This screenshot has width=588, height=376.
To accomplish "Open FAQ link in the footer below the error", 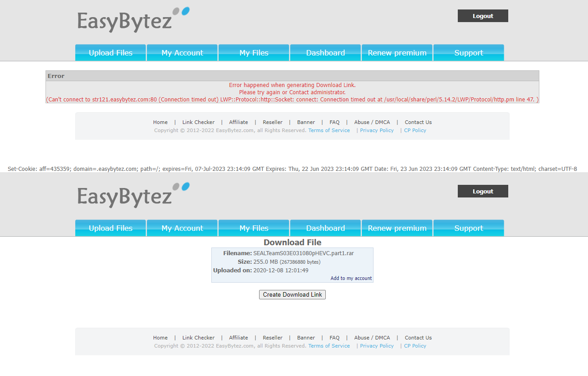I will coord(334,122).
